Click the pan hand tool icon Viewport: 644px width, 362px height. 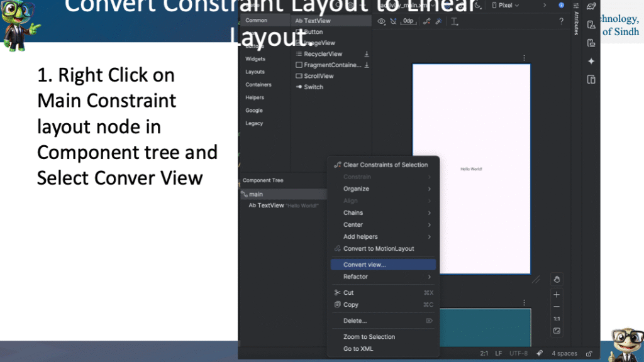coord(557,280)
